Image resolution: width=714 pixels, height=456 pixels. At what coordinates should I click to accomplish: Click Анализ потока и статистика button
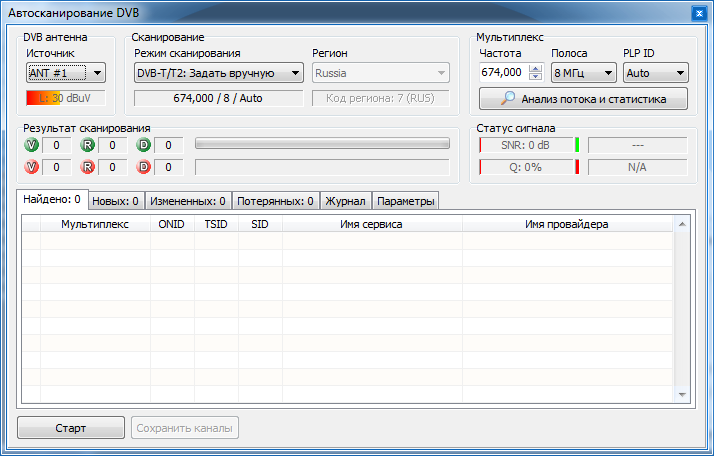(584, 98)
